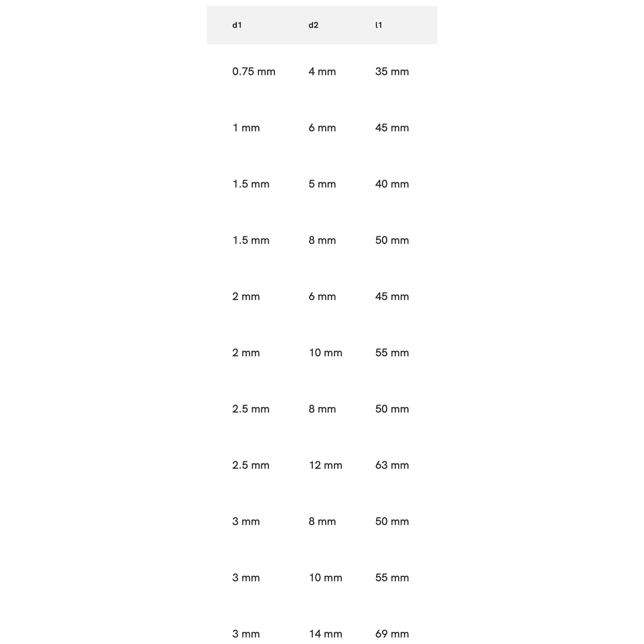Click the 40 mm l1 value
The height and width of the screenshot is (644, 644).
[392, 184]
